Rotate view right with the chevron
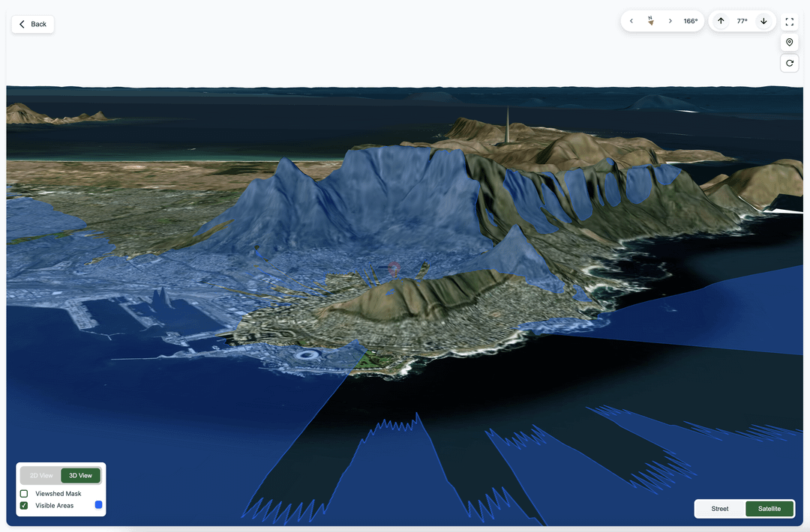Screen dimensions: 810x532 pyautogui.click(x=670, y=21)
